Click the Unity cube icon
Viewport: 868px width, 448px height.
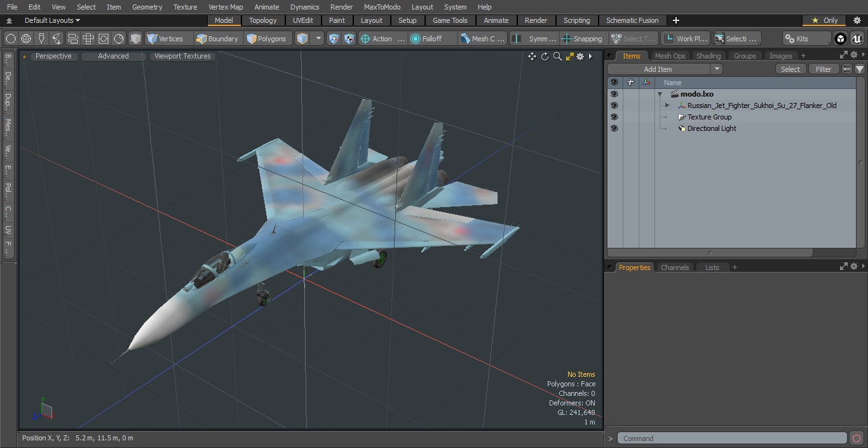(841, 39)
